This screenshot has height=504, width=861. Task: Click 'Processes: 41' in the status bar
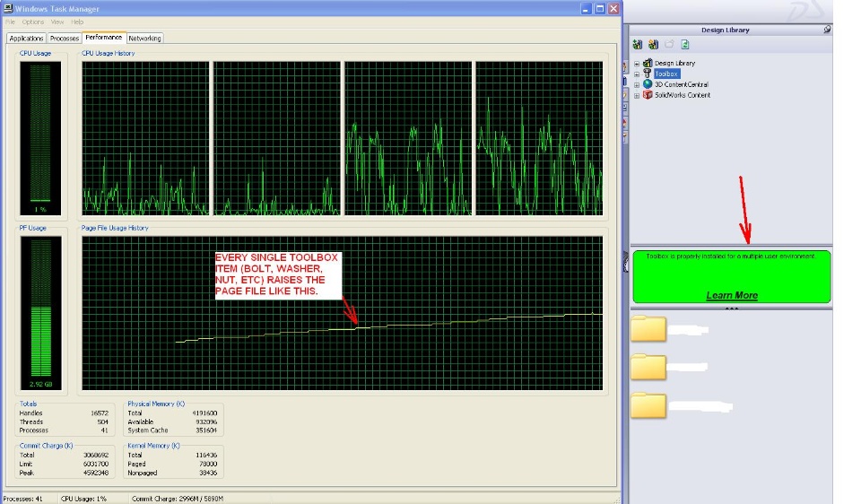23,499
